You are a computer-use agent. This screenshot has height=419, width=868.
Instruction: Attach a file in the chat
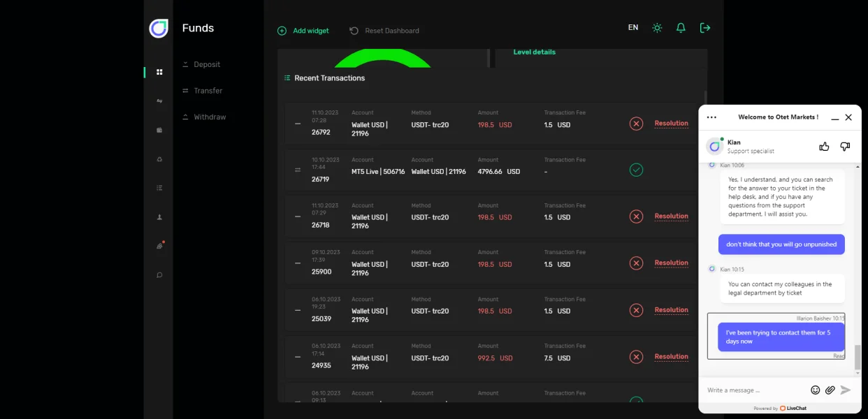pyautogui.click(x=830, y=390)
